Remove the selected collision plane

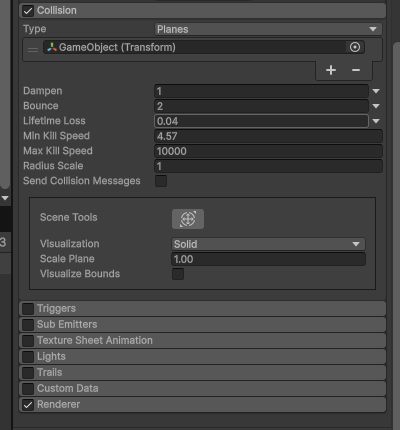[356, 70]
